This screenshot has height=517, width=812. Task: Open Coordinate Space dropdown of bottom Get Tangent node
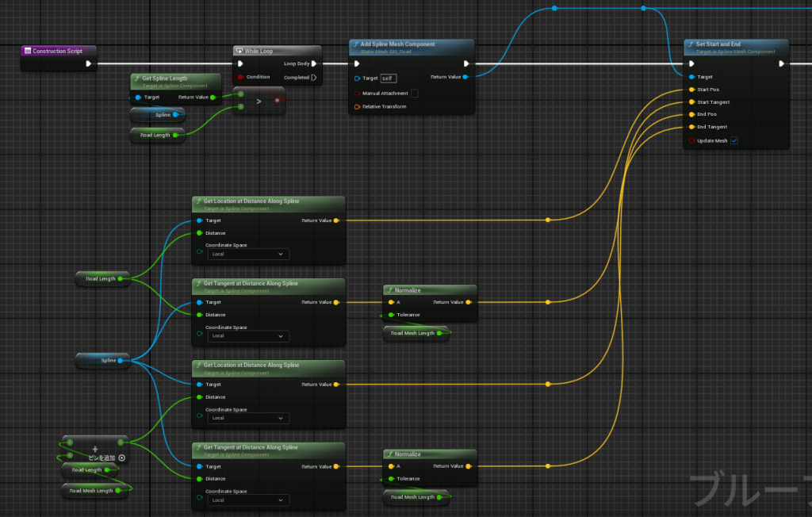(247, 500)
